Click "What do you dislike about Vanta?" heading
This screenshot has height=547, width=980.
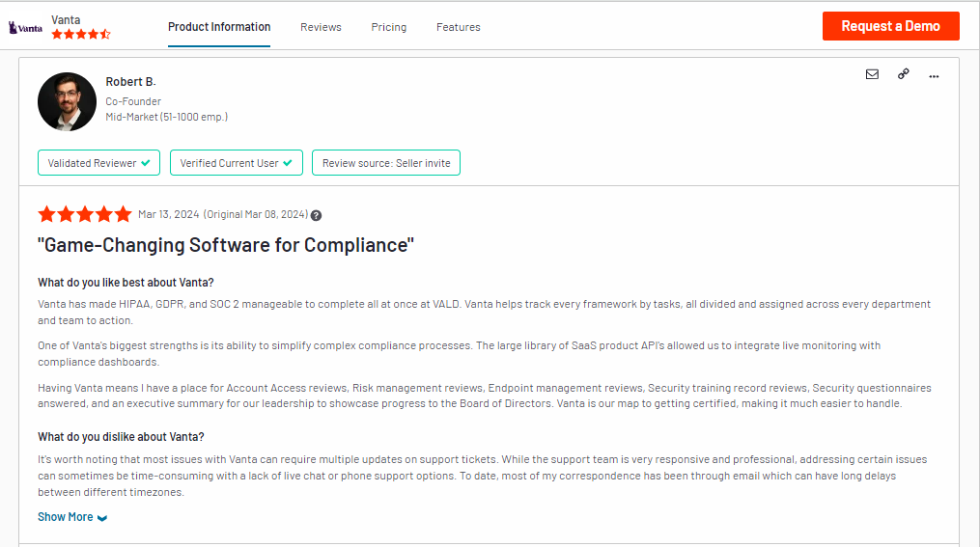click(x=121, y=437)
